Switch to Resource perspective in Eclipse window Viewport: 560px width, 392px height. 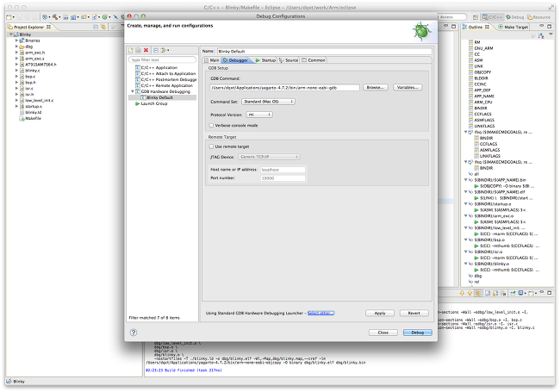point(539,17)
